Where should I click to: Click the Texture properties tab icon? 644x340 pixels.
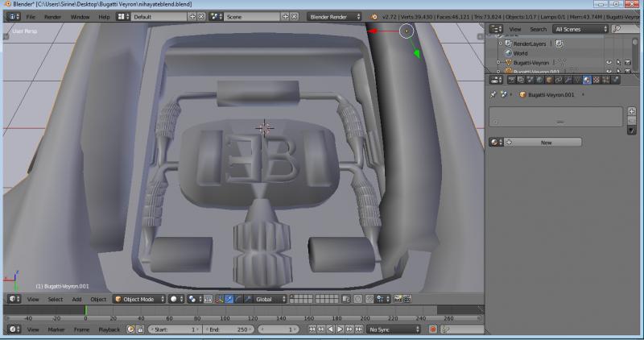[596, 79]
